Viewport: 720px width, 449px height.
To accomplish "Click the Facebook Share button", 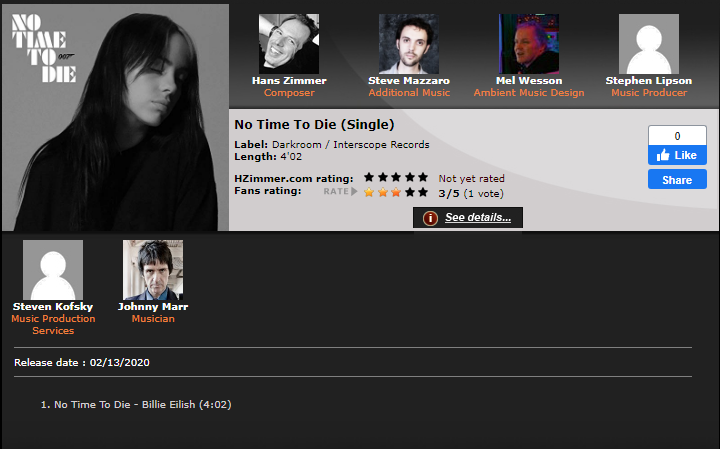I will (677, 180).
